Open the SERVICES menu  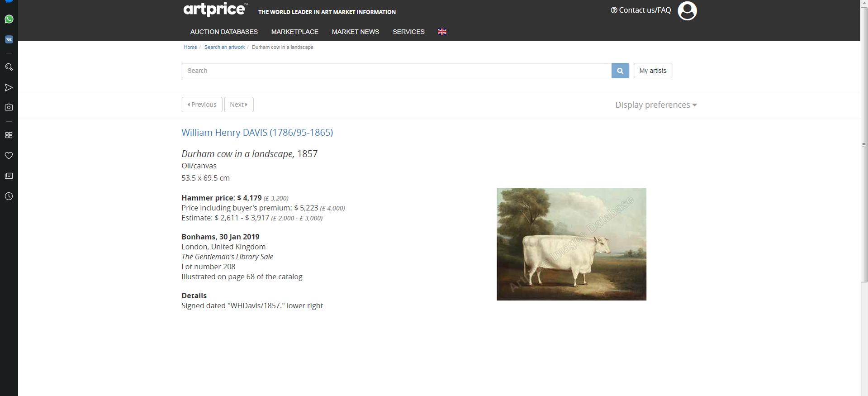tap(408, 32)
